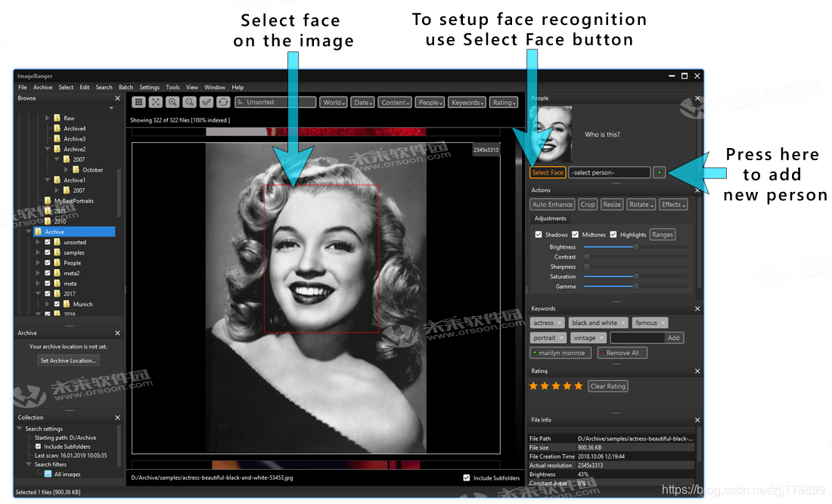Screen dimensions: 832x504
Task: Set rating to one star
Action: (x=533, y=386)
